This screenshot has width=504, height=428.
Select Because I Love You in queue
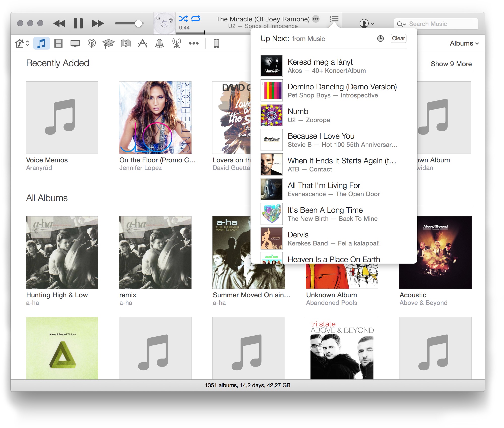[x=334, y=140]
